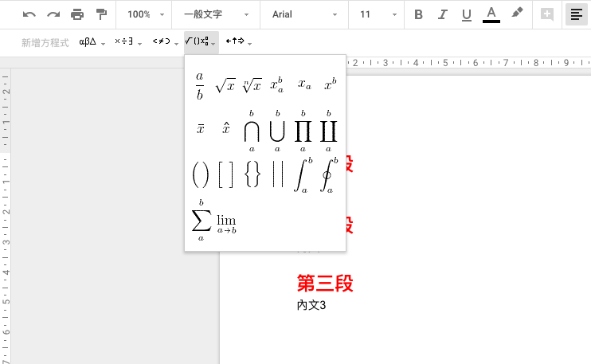
Task: Toggle Bold formatting
Action: tap(419, 14)
